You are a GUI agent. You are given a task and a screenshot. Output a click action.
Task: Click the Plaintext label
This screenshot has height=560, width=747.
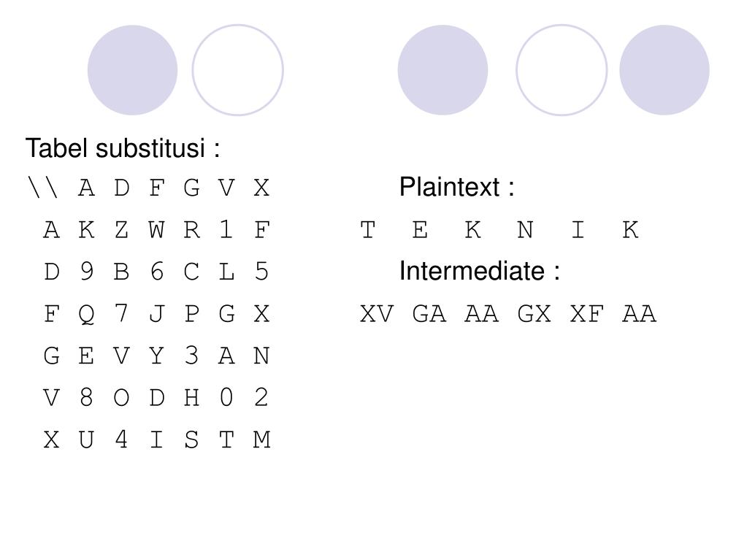coord(457,187)
